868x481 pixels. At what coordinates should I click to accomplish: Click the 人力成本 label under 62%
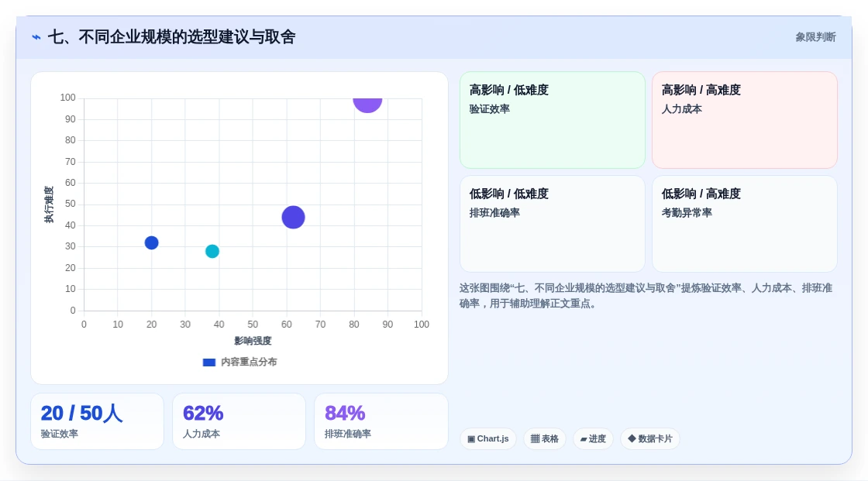pos(201,434)
